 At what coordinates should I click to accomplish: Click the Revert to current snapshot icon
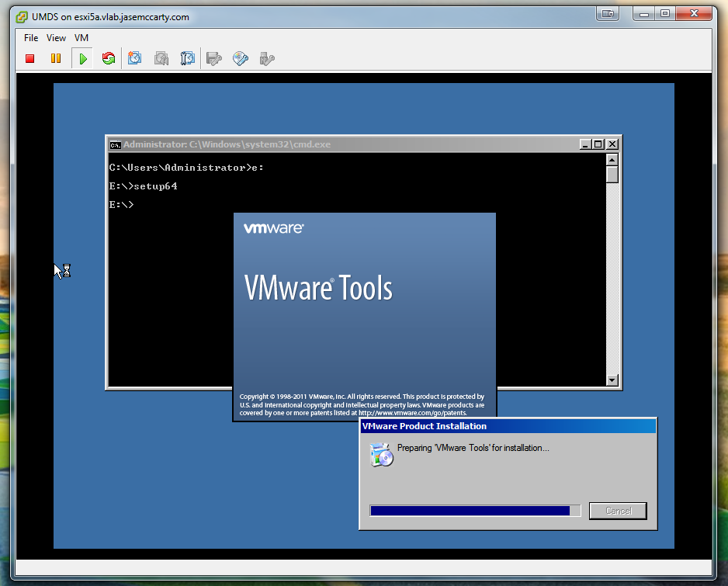[x=161, y=58]
